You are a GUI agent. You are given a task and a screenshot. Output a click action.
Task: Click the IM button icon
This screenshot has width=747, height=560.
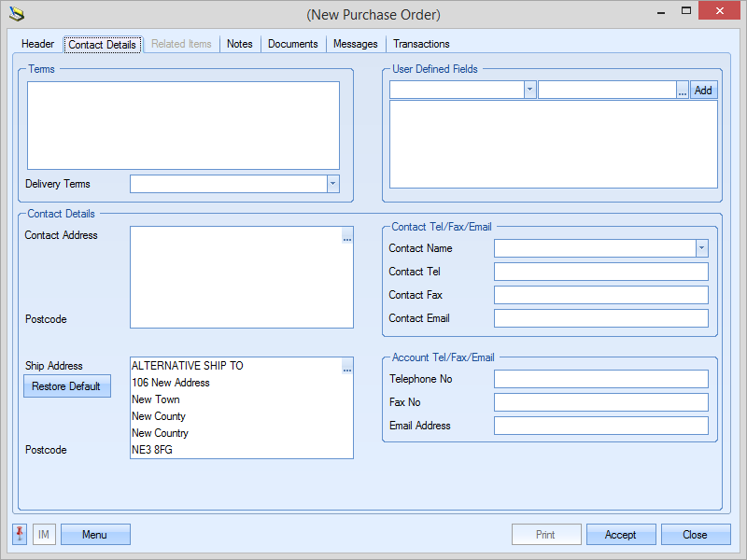[x=44, y=535]
